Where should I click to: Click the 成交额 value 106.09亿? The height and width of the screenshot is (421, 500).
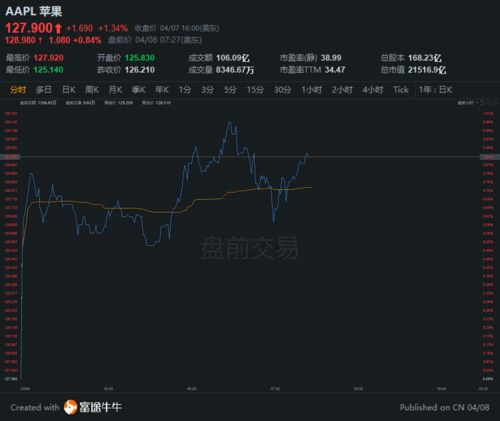click(233, 58)
